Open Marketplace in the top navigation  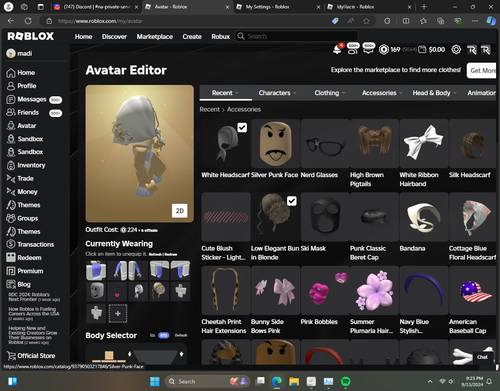[x=155, y=36]
